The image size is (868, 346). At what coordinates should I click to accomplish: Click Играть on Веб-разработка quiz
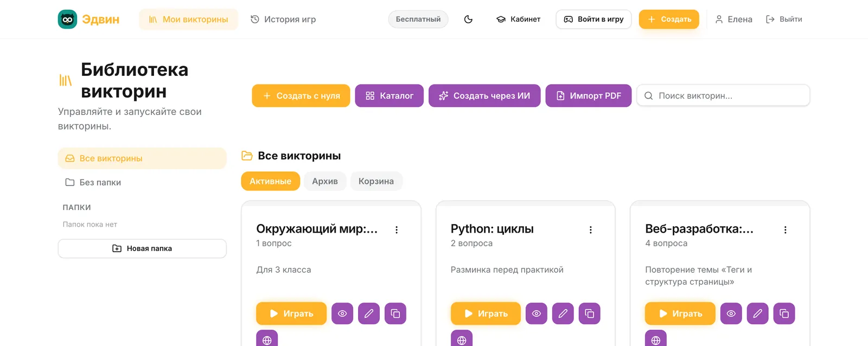point(680,313)
